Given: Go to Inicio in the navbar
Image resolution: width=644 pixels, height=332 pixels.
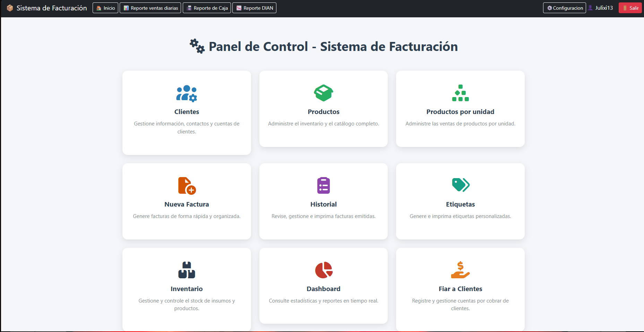Looking at the screenshot, I should [105, 8].
